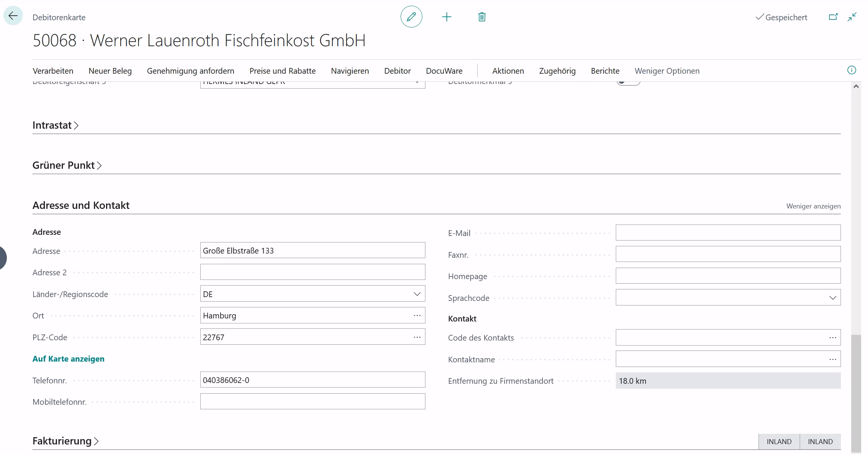Click Auf Karte anzeigen link

pyautogui.click(x=68, y=359)
